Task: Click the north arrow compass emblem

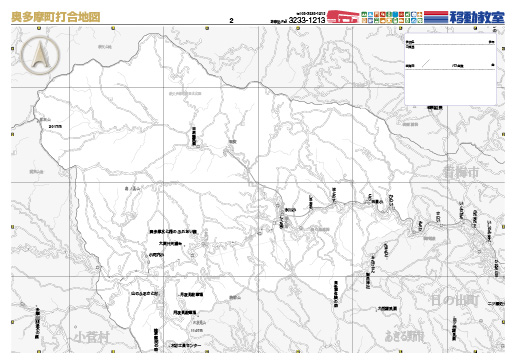Action: (x=40, y=55)
